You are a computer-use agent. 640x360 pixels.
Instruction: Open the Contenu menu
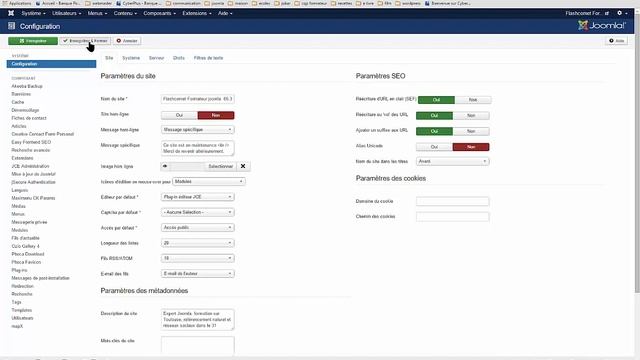pos(125,13)
